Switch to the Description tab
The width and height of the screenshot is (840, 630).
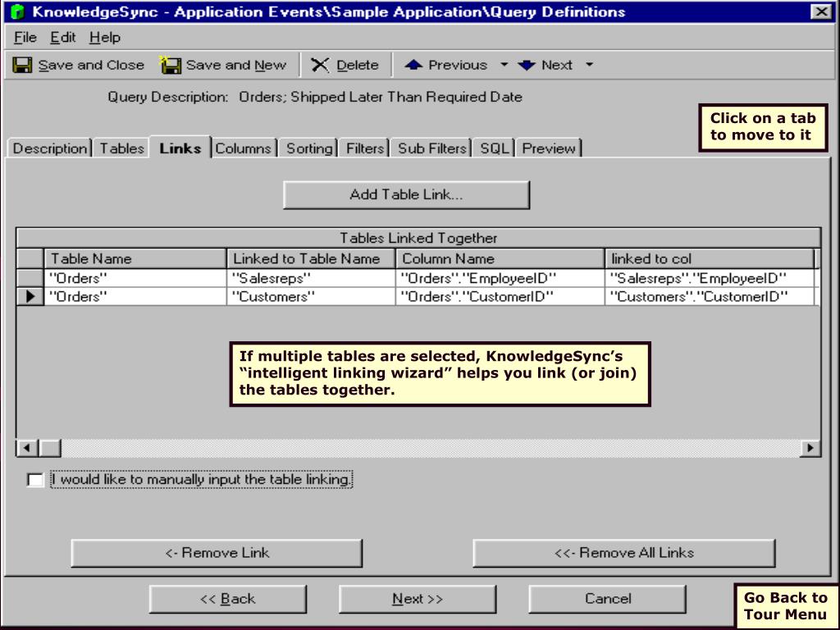pos(50,148)
